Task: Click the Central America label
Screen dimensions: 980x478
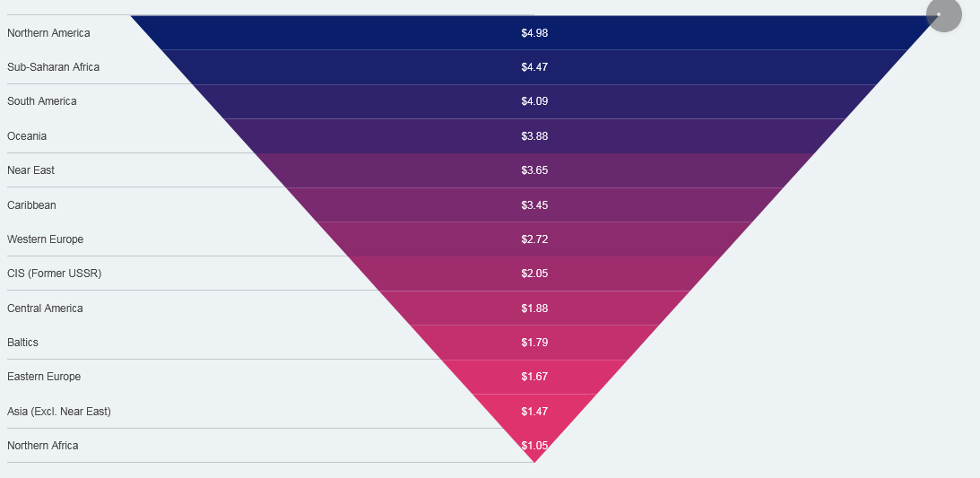Action: 45,309
